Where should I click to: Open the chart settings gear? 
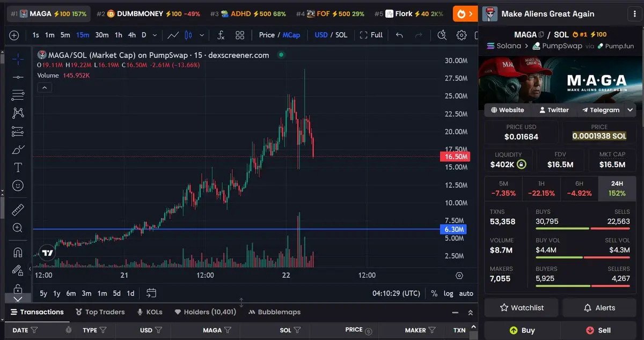461,35
